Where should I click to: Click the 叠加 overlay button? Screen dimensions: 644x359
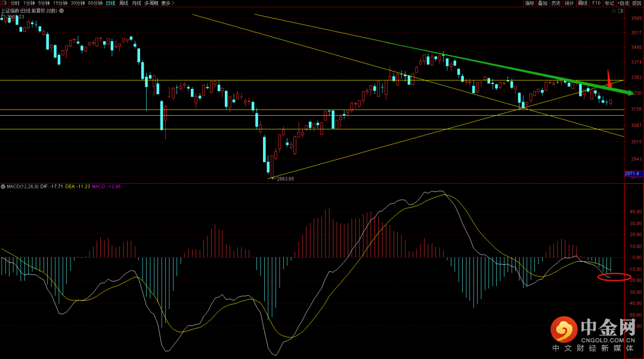click(x=543, y=3)
